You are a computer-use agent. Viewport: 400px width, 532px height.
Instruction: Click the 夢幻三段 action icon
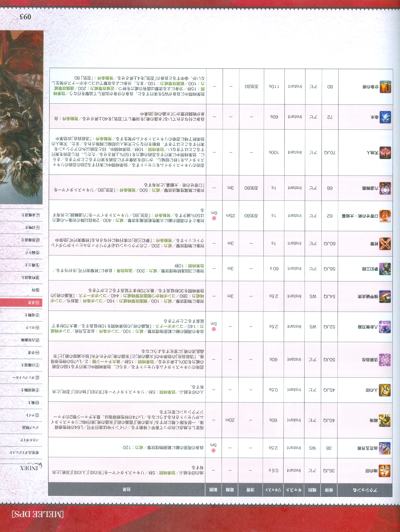[385, 269]
